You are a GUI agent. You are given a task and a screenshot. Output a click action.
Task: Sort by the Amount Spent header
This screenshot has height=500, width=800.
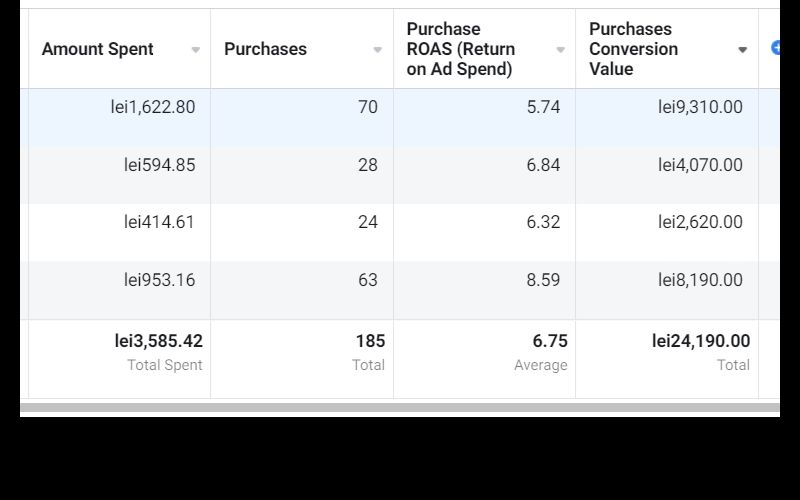point(98,49)
